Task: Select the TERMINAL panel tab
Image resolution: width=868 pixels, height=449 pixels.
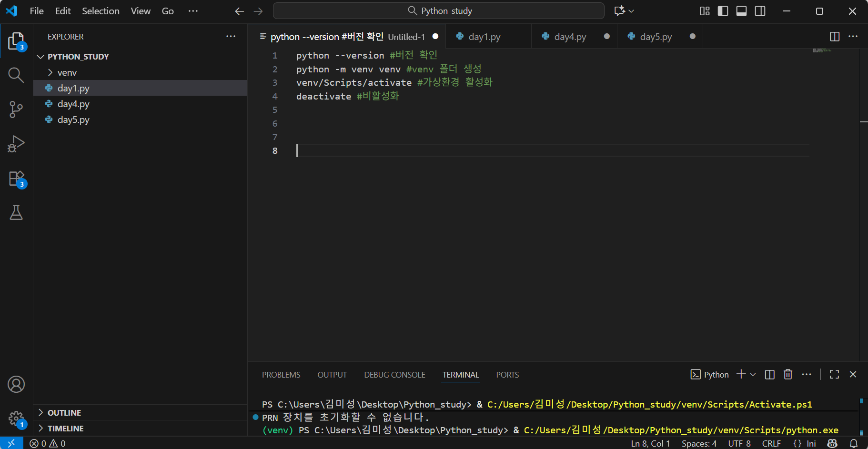Action: click(461, 375)
